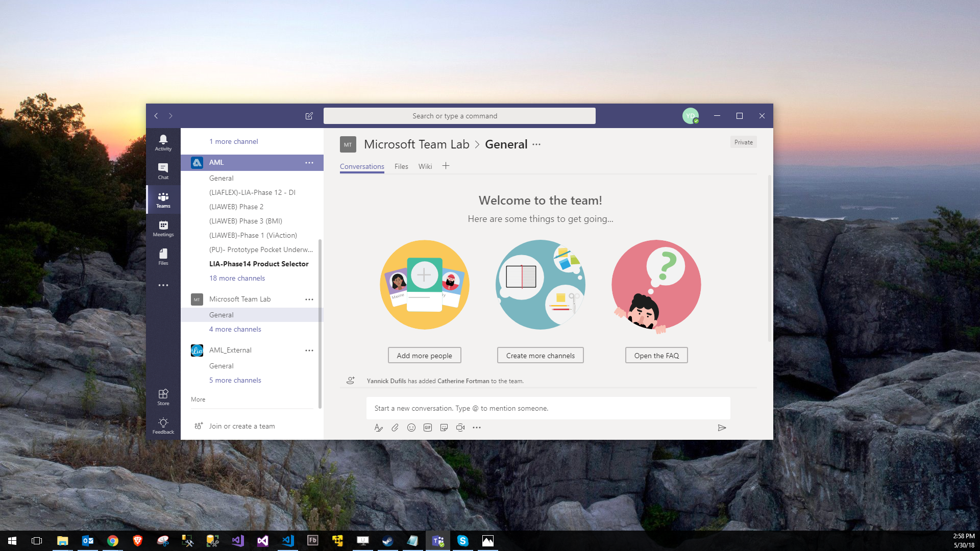Click 18 more channels expander in AML
980x551 pixels.
pyautogui.click(x=237, y=278)
